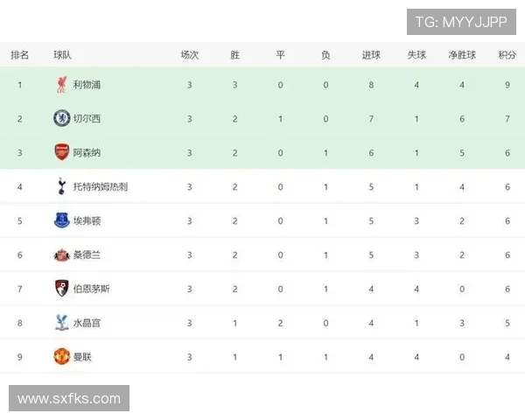This screenshot has height=420, width=525.
Task: Click the Sunderland club crest icon
Action: pos(61,255)
